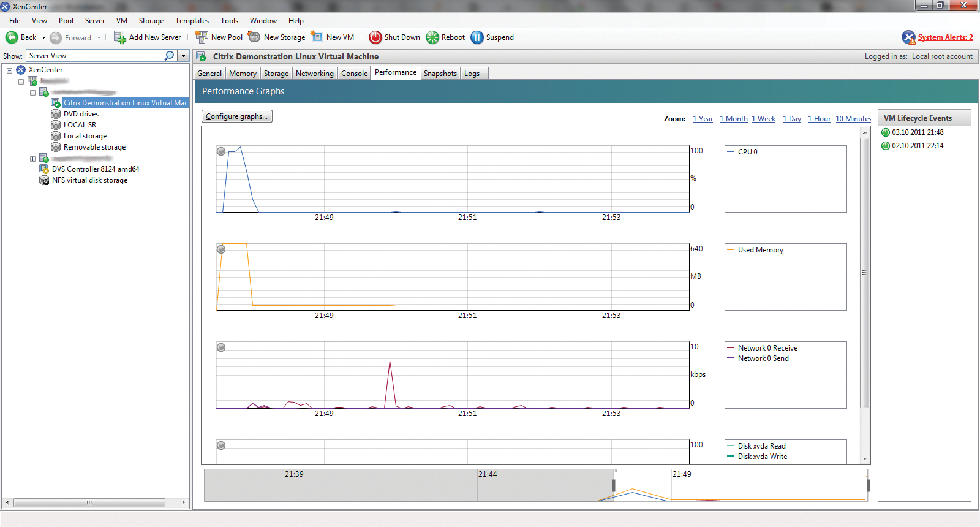The width and height of the screenshot is (980, 527).
Task: Expand the second server host node
Action: pos(32,159)
